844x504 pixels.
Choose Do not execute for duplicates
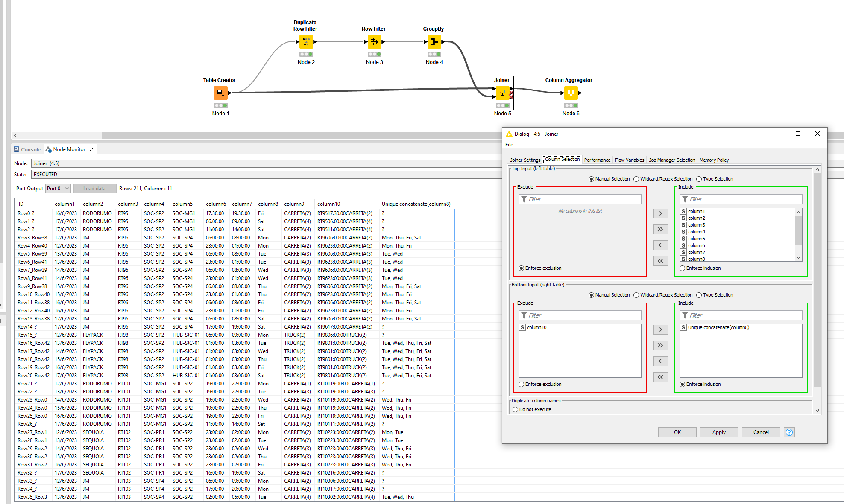tap(515, 409)
